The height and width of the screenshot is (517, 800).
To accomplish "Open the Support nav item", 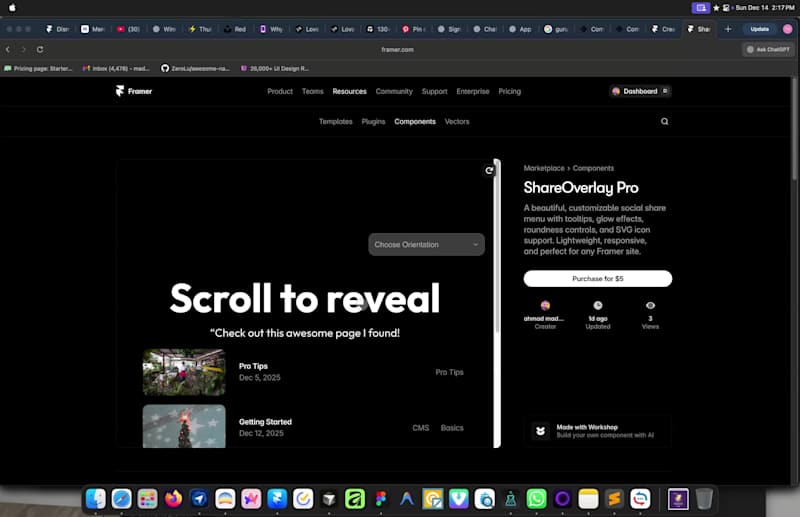I will 435,91.
